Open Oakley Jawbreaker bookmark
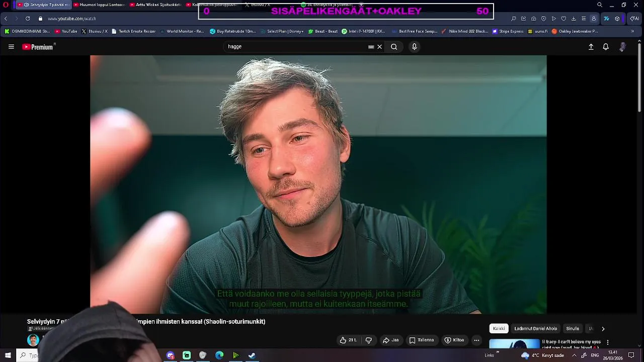The image size is (644, 362). pos(575,31)
